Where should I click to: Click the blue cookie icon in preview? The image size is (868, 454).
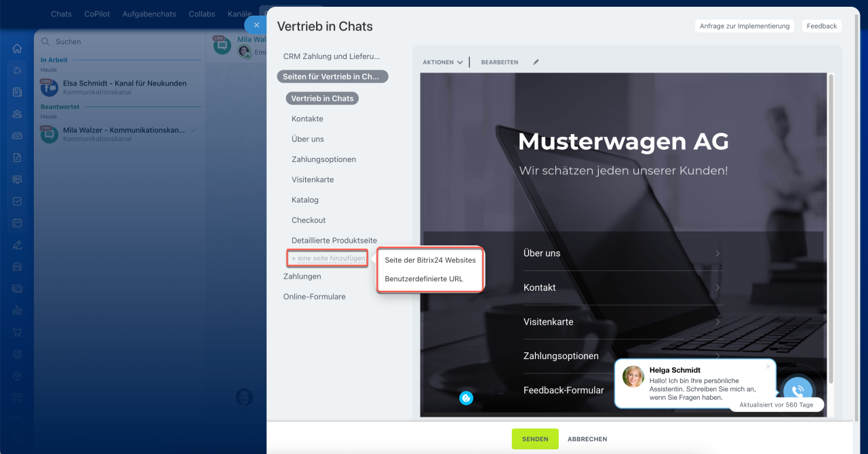pyautogui.click(x=466, y=398)
